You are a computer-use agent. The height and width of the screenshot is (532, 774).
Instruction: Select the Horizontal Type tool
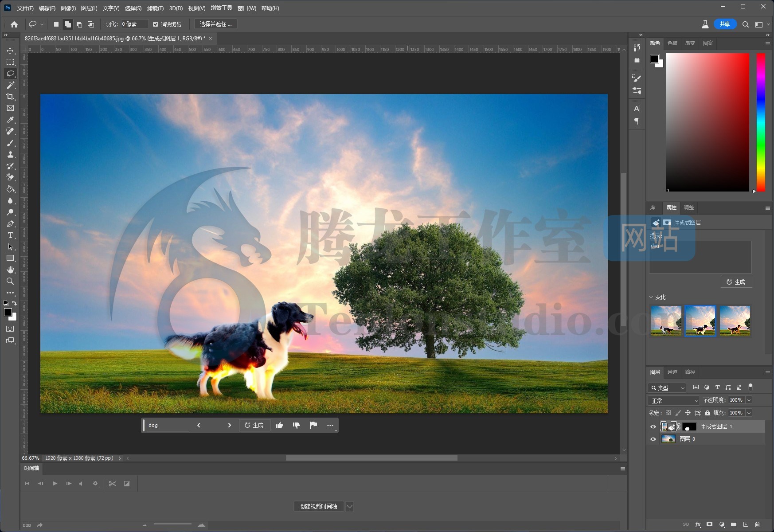tap(10, 235)
